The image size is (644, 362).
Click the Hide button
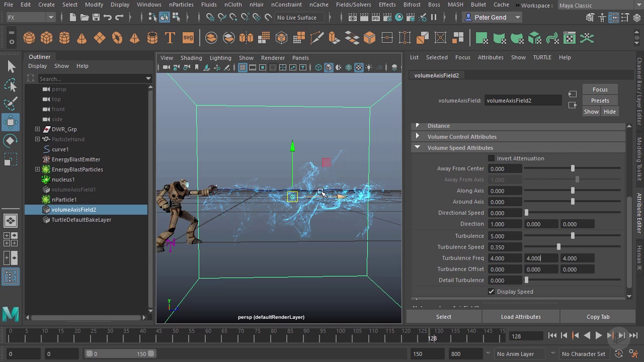click(x=609, y=112)
